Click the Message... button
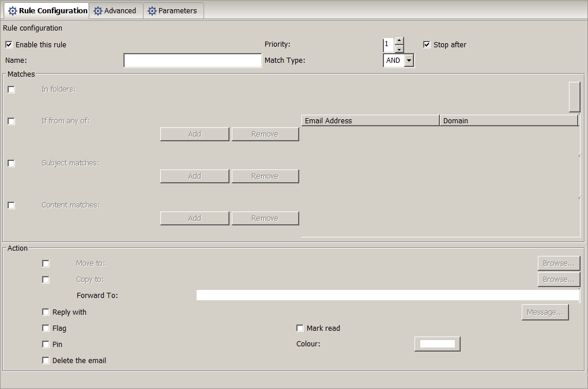 (545, 312)
